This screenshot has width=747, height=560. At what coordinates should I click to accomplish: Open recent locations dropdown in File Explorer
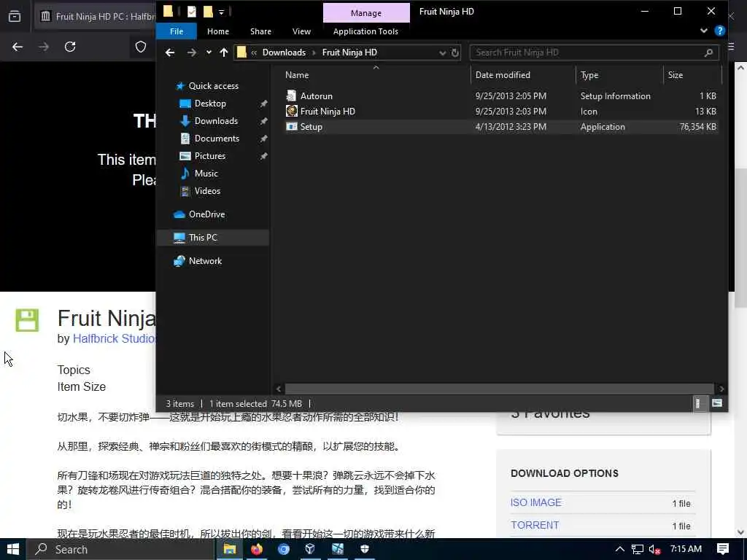[x=209, y=52]
